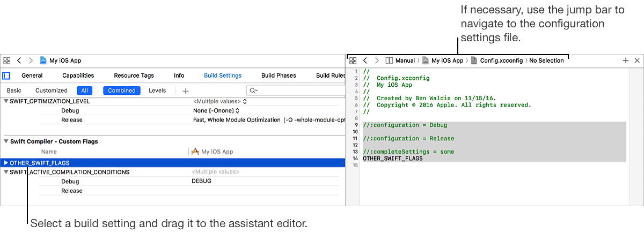Show Basic build settings filter

tap(14, 91)
